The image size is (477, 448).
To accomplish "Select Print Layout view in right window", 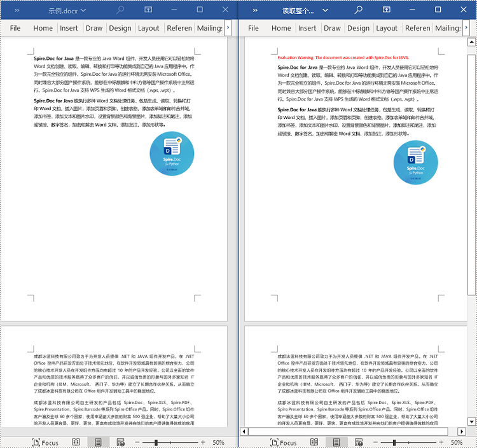I will [336, 442].
